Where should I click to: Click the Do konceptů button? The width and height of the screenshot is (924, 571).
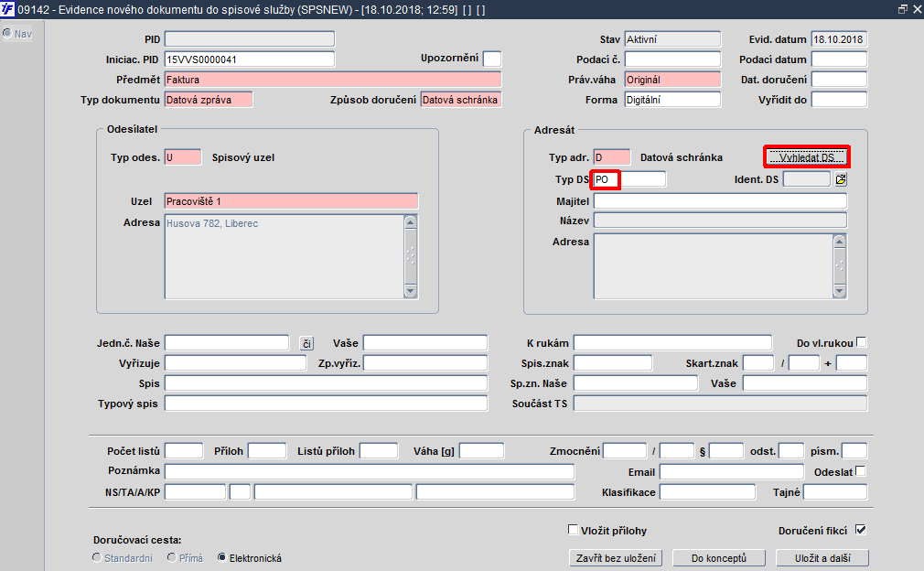719,558
